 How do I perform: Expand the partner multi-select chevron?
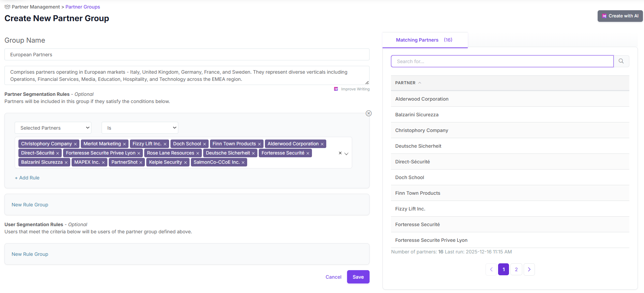(x=346, y=154)
